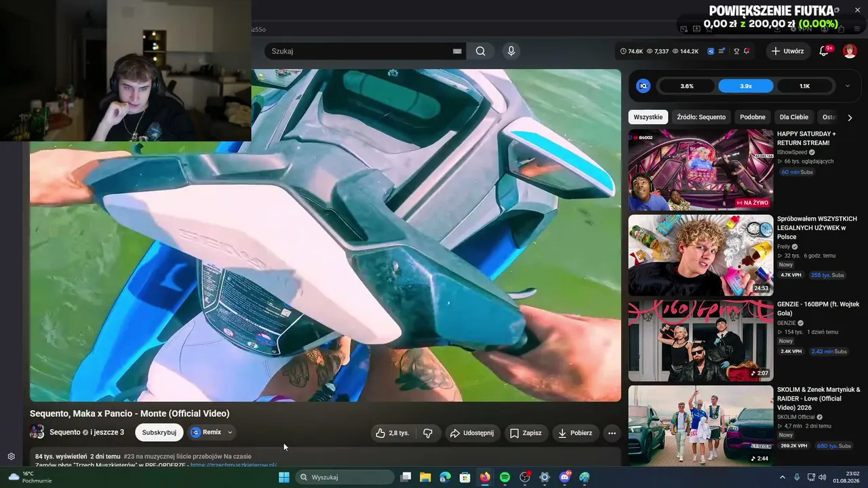Start voice search with the microphone icon
The image size is (868, 488).
[511, 51]
